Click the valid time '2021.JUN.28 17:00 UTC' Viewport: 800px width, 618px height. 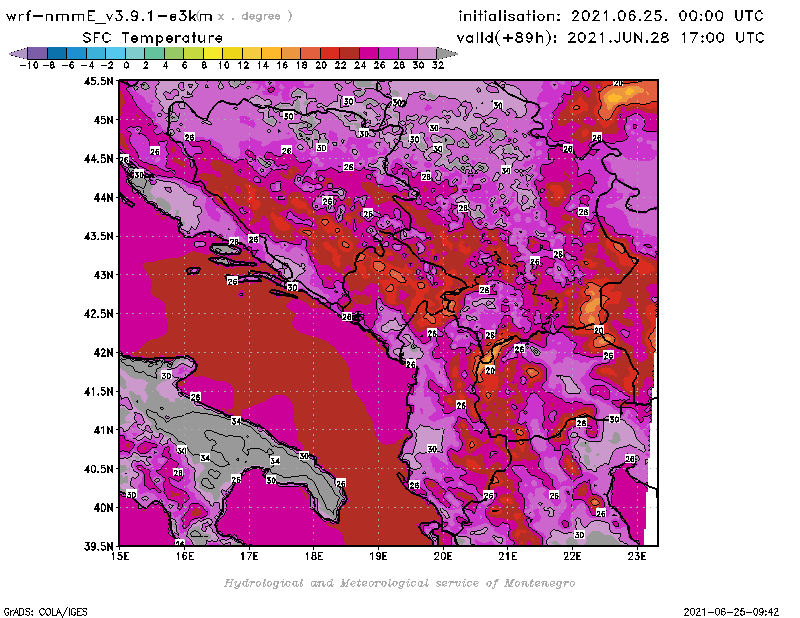coord(666,38)
